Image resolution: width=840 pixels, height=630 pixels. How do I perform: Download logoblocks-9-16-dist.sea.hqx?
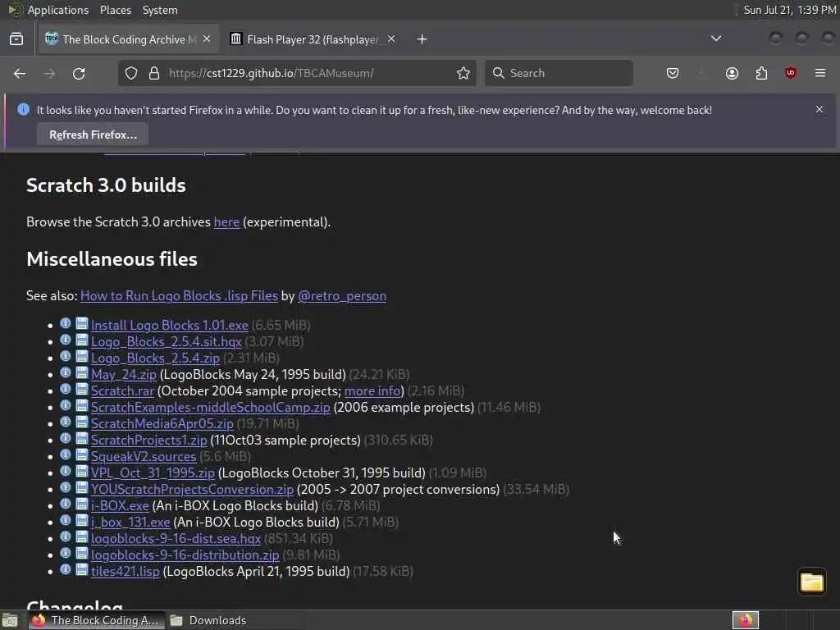pos(176,538)
